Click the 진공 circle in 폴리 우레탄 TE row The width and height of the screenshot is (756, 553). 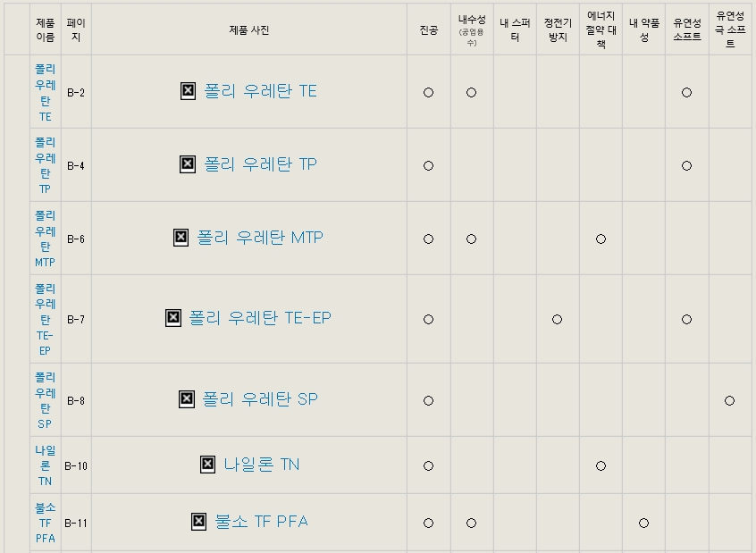pyautogui.click(x=428, y=93)
